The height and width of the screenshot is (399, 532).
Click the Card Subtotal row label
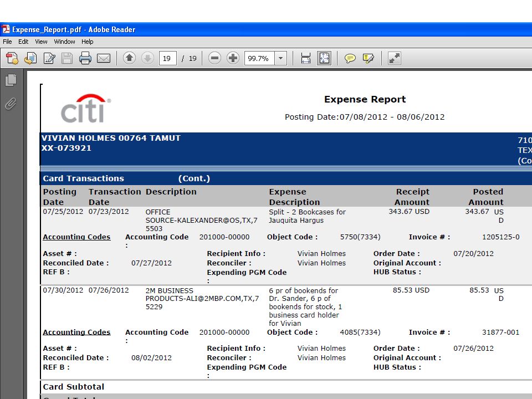[74, 387]
